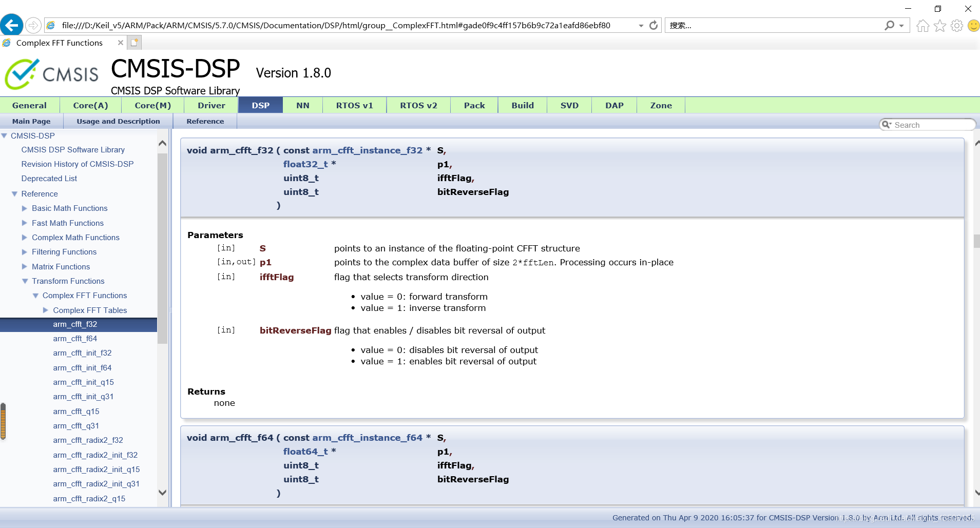
Task: Open the Driver tab
Action: pos(212,105)
